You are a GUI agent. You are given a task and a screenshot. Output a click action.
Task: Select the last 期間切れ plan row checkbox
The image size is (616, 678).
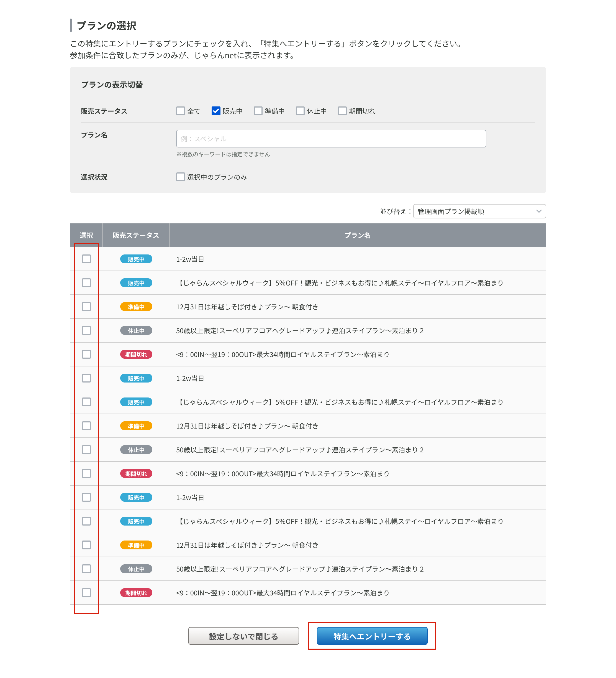coord(86,593)
